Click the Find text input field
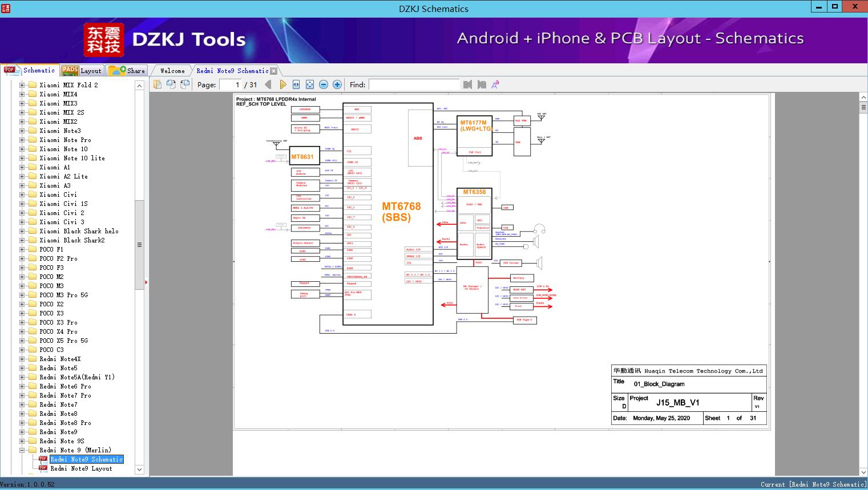 coord(414,84)
